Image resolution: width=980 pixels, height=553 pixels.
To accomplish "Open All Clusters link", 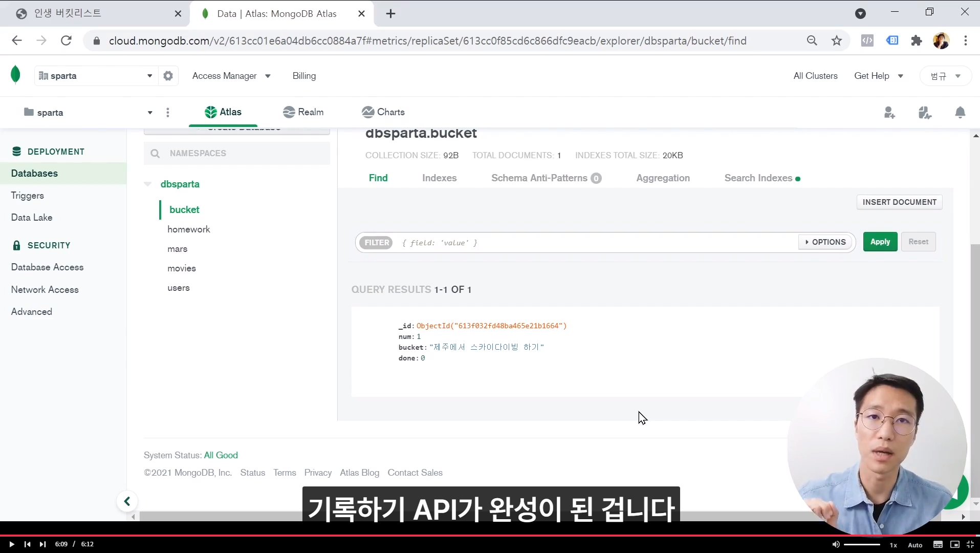I will coord(815,76).
